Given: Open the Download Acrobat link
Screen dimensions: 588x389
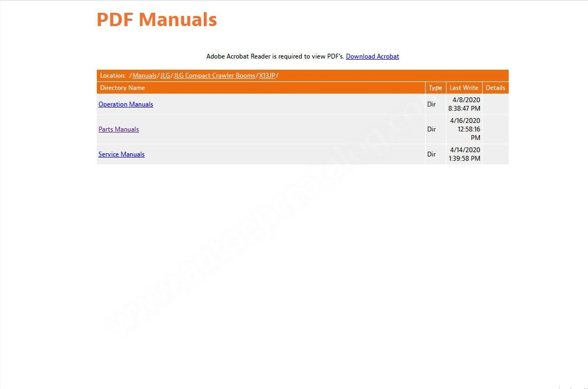Looking at the screenshot, I should (372, 56).
